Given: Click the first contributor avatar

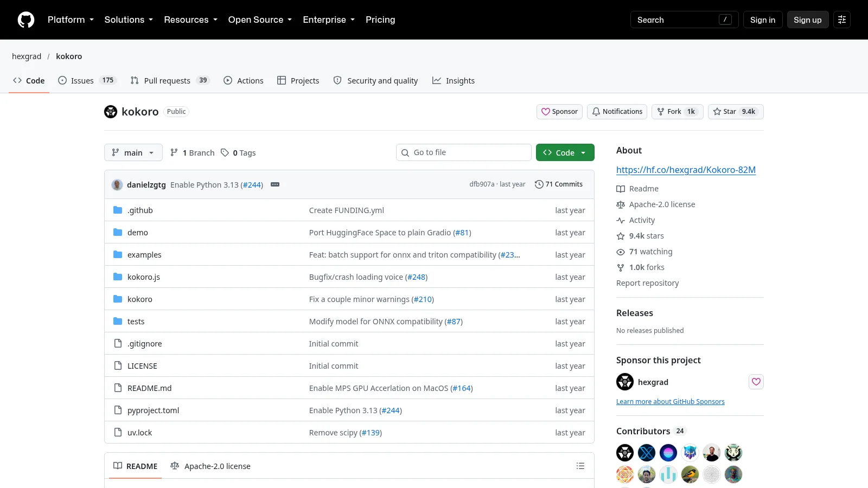Looking at the screenshot, I should [625, 453].
